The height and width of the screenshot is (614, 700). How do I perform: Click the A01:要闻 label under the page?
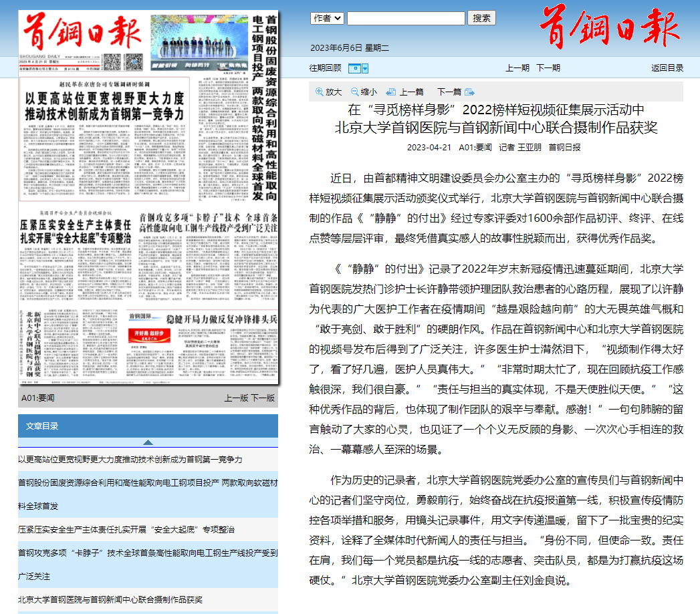(x=38, y=398)
